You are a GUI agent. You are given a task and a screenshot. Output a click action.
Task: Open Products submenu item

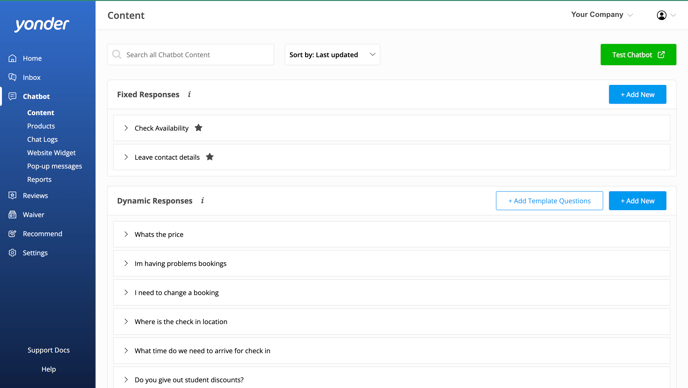click(41, 126)
